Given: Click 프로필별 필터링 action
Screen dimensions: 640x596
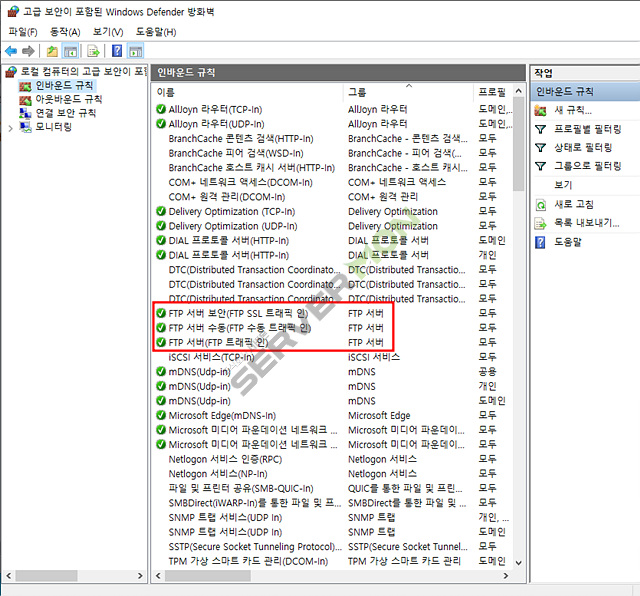Looking at the screenshot, I should coord(588,129).
